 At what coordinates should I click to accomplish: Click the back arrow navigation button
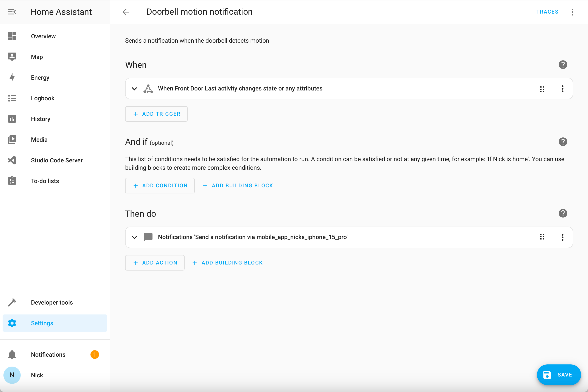point(126,12)
